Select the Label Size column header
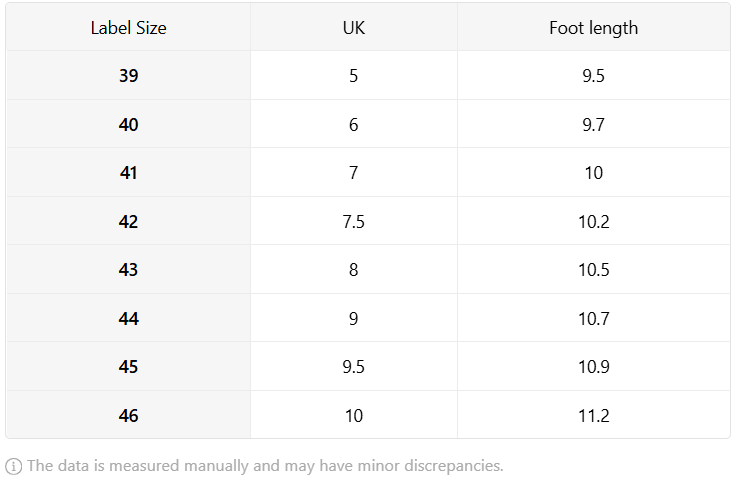The width and height of the screenshot is (738, 489). (128, 28)
